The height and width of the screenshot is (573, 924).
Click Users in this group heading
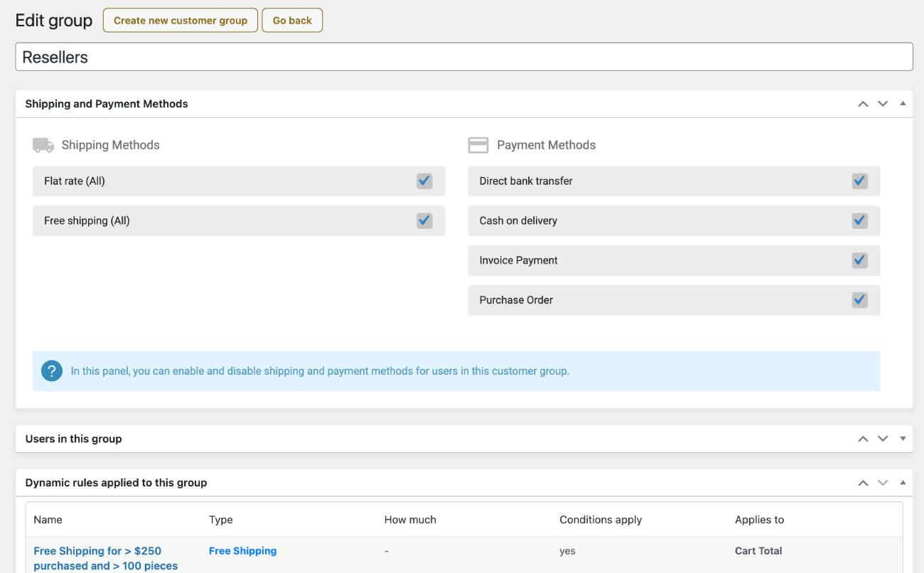pyautogui.click(x=73, y=439)
